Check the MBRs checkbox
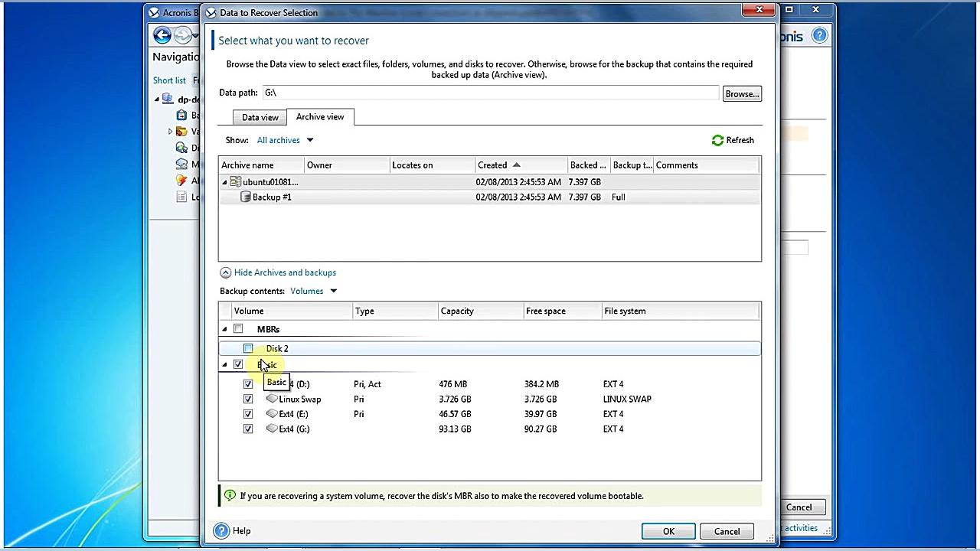The height and width of the screenshot is (551, 980). [x=238, y=328]
